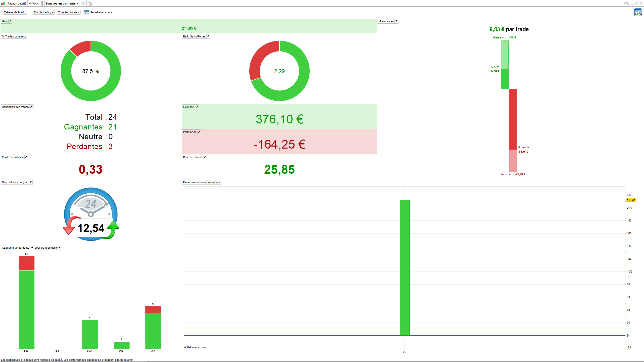Open the Tous les trades filter dropdown

[69, 12]
